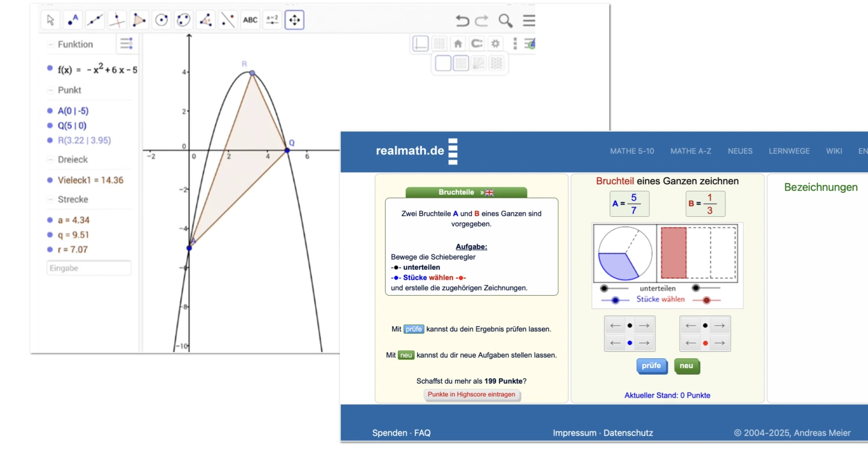Choose the Circle with center tool

[162, 20]
